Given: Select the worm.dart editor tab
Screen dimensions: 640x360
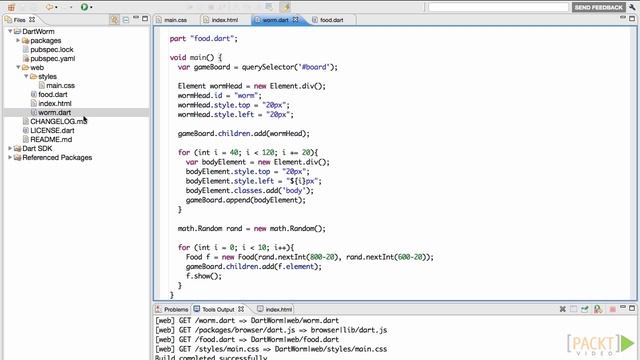Looking at the screenshot, I should click(276, 20).
